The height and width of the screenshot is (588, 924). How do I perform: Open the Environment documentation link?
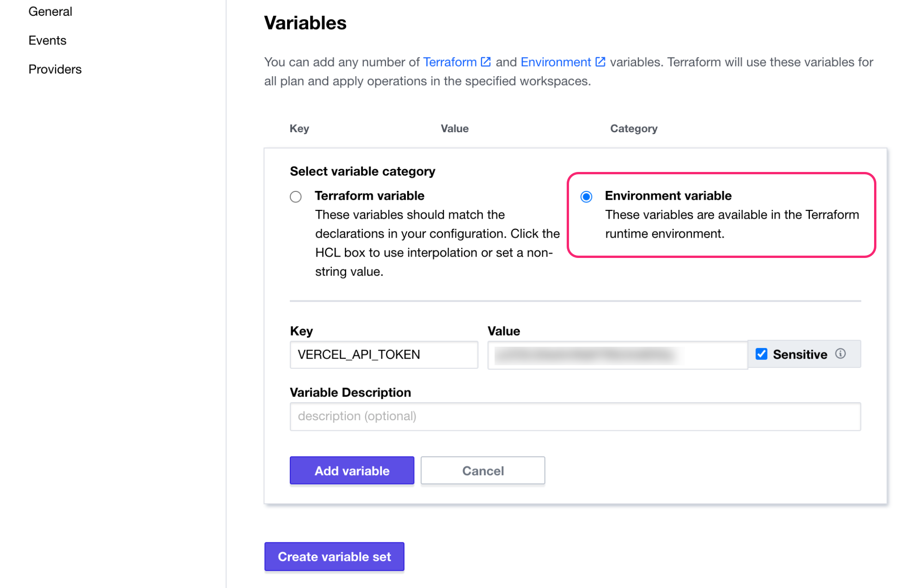tap(556, 61)
